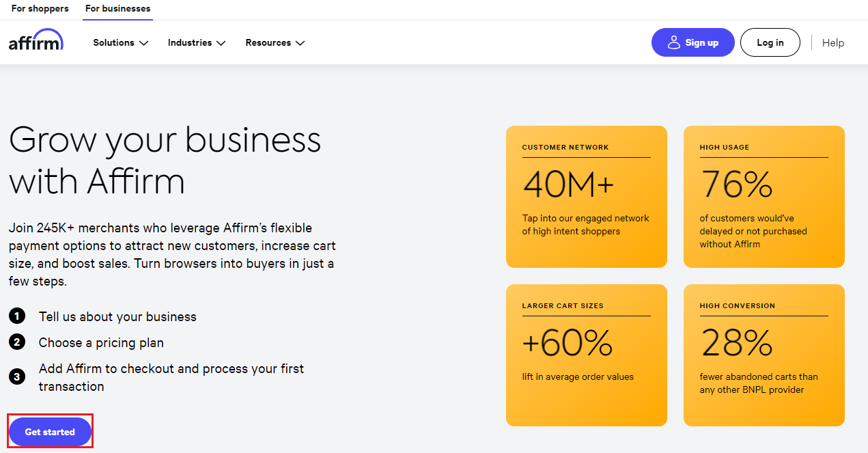Open the Help link

(833, 42)
